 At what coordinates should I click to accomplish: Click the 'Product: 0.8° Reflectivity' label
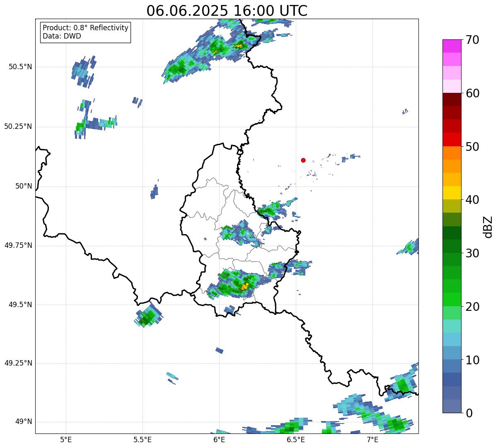[86, 28]
